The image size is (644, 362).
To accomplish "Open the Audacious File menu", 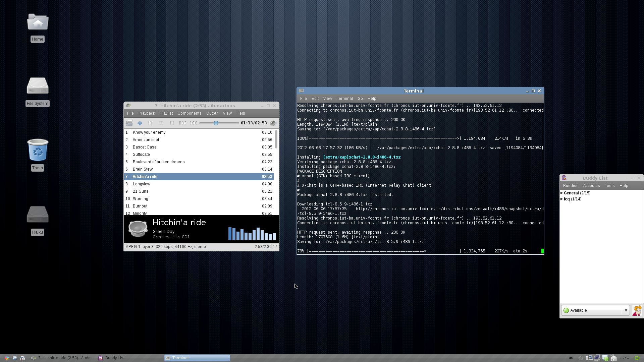I will coord(130,113).
